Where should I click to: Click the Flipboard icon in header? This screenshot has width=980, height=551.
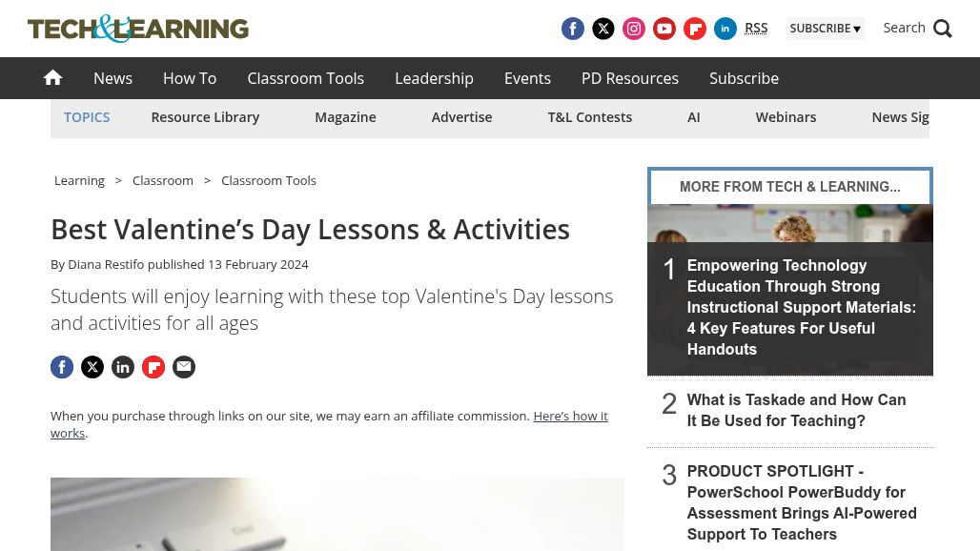(x=695, y=29)
